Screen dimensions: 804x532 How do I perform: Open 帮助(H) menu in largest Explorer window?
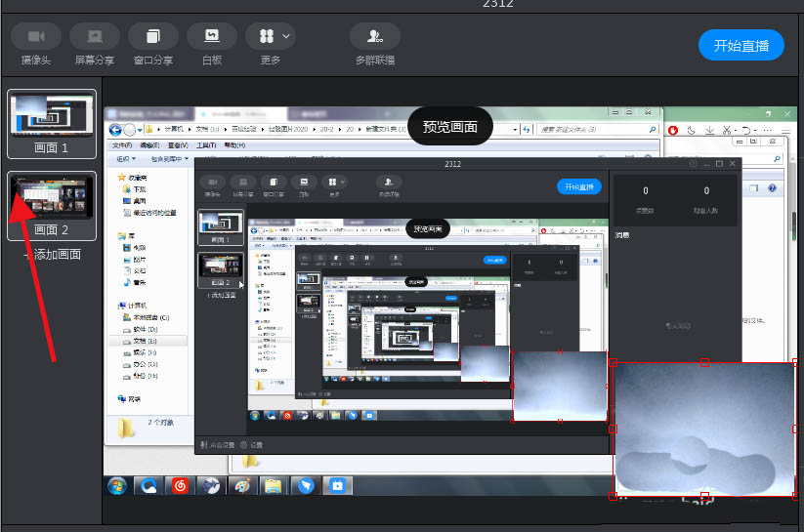pyautogui.click(x=234, y=145)
